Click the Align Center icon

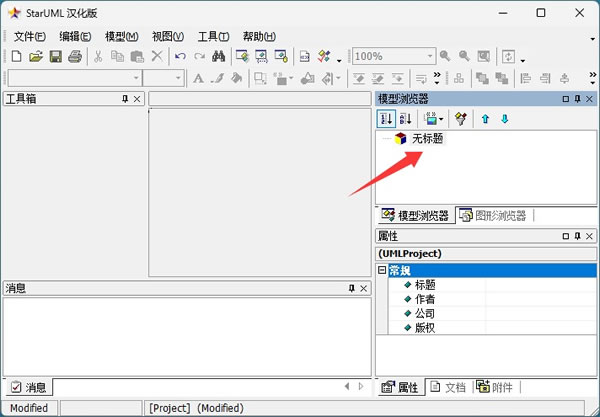point(564,79)
